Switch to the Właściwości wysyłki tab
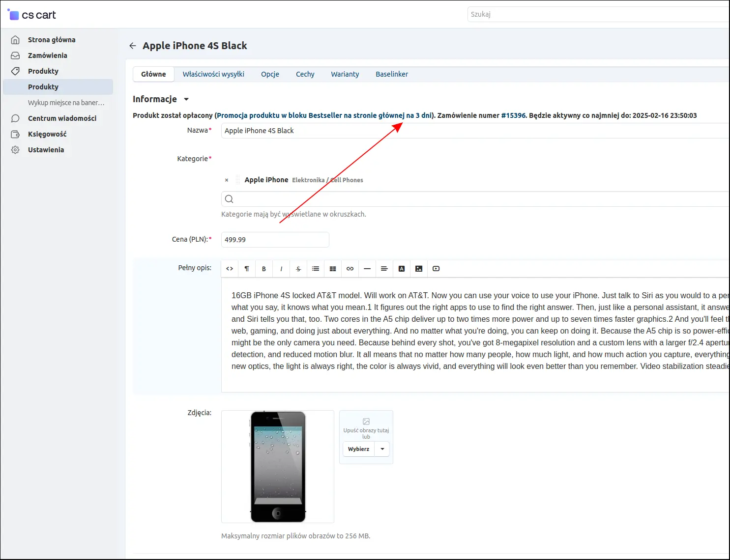The height and width of the screenshot is (560, 730). click(213, 74)
